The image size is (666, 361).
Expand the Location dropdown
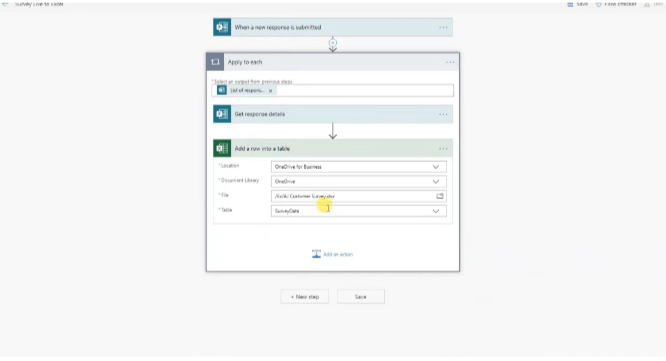[x=436, y=167]
